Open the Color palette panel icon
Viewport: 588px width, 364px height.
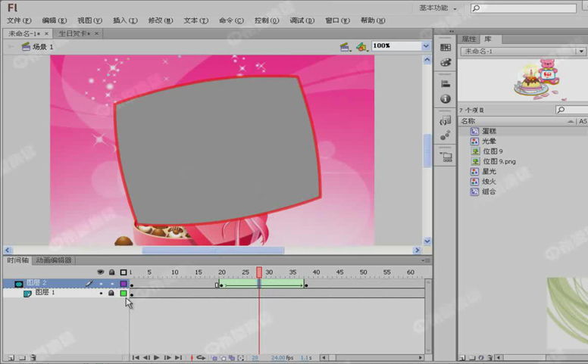tap(446, 63)
